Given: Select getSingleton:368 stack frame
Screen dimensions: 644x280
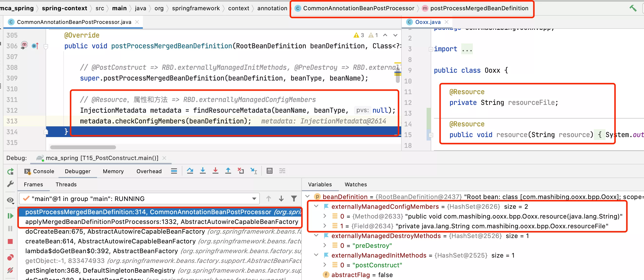Looking at the screenshot, I should point(160,270).
